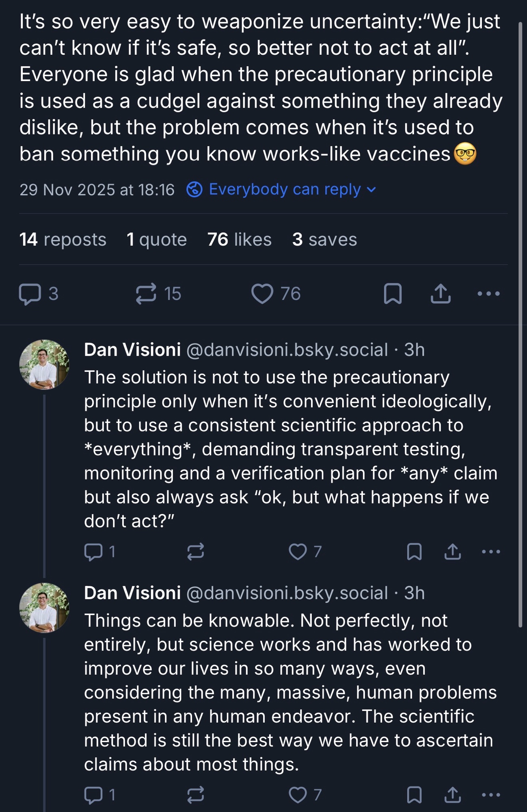Viewport: 527px width, 812px height.
Task: Open the Everybody can reply dropdown
Action: point(281,190)
